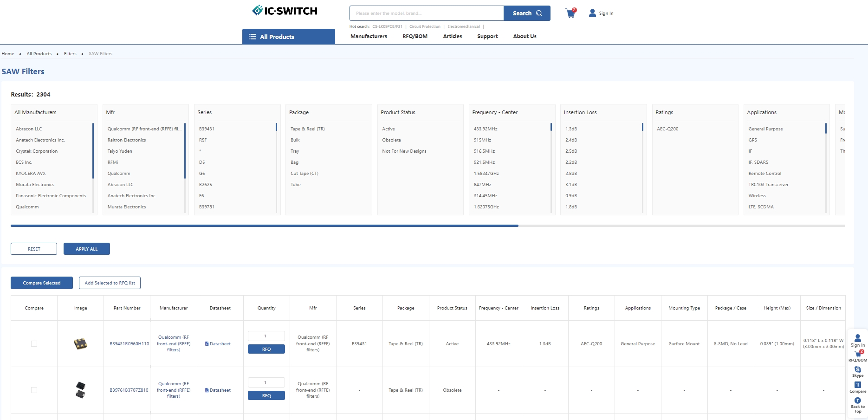Select Raltron Electronics in Mfr filter
The height and width of the screenshot is (420, 868).
pyautogui.click(x=127, y=140)
